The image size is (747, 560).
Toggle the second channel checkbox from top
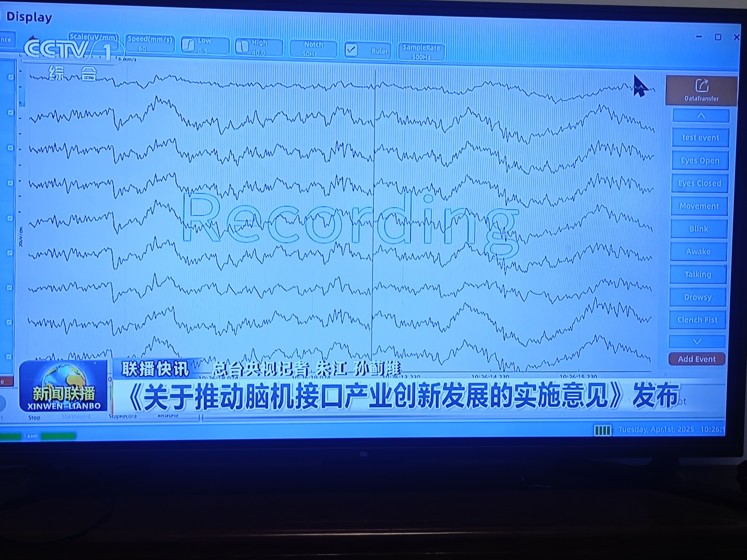11,113
